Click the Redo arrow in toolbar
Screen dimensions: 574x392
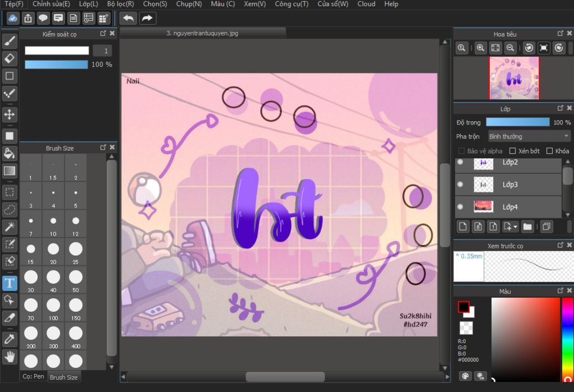[147, 18]
